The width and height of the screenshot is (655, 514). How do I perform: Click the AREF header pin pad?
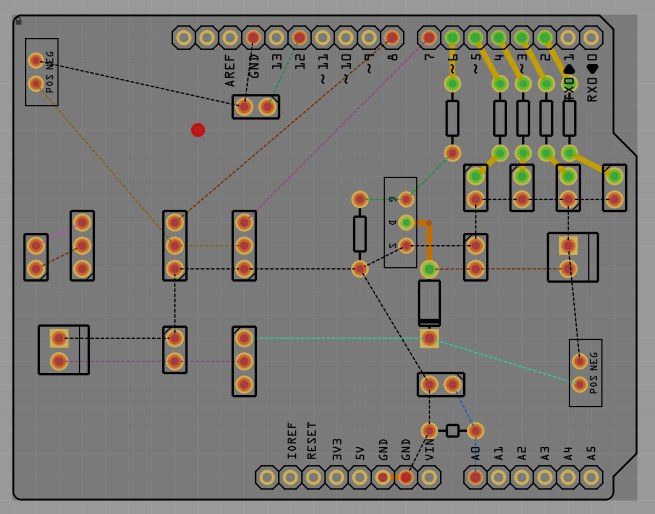[x=230, y=38]
